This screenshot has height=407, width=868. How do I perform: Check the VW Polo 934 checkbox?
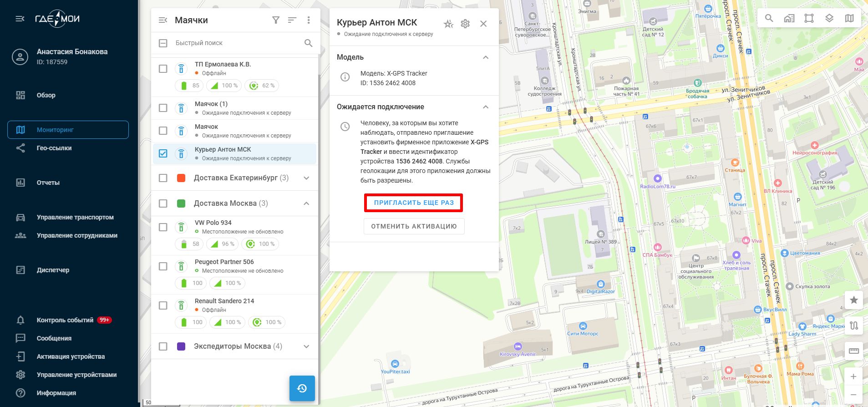(163, 227)
